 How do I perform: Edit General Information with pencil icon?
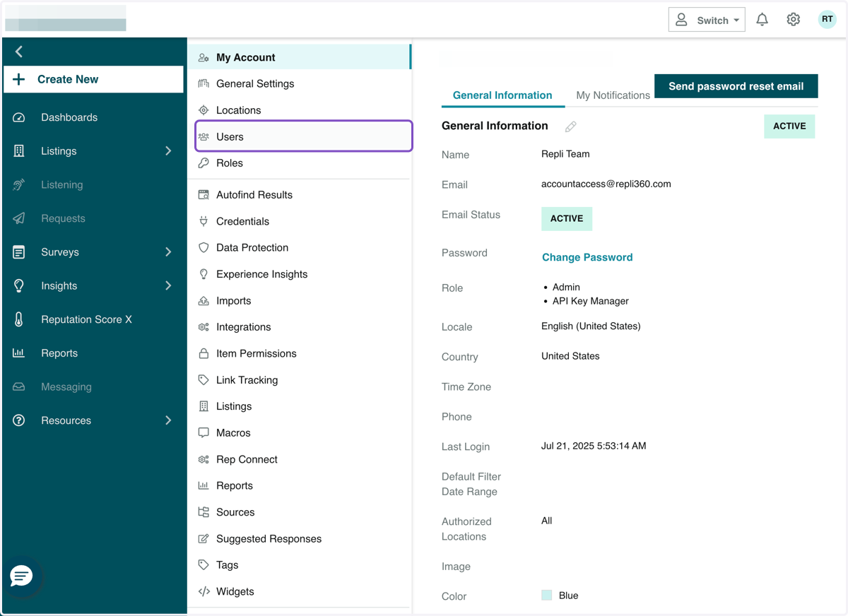click(x=571, y=126)
